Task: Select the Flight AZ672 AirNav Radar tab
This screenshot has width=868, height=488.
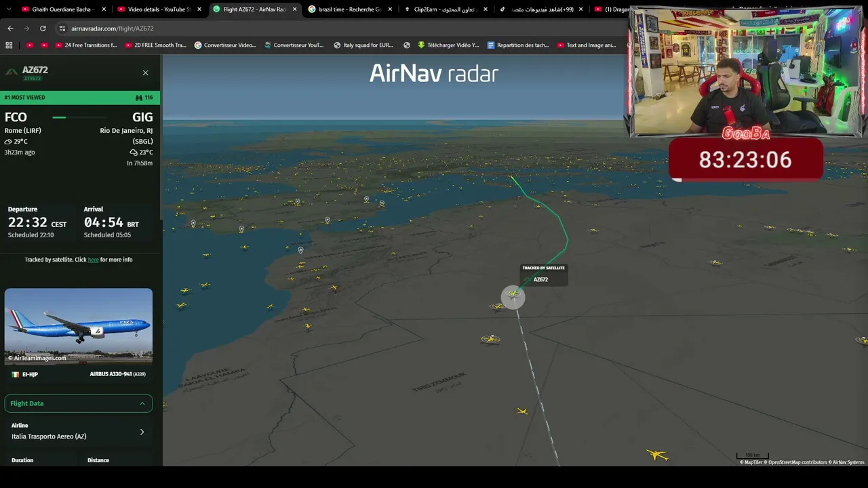Action: click(x=254, y=9)
